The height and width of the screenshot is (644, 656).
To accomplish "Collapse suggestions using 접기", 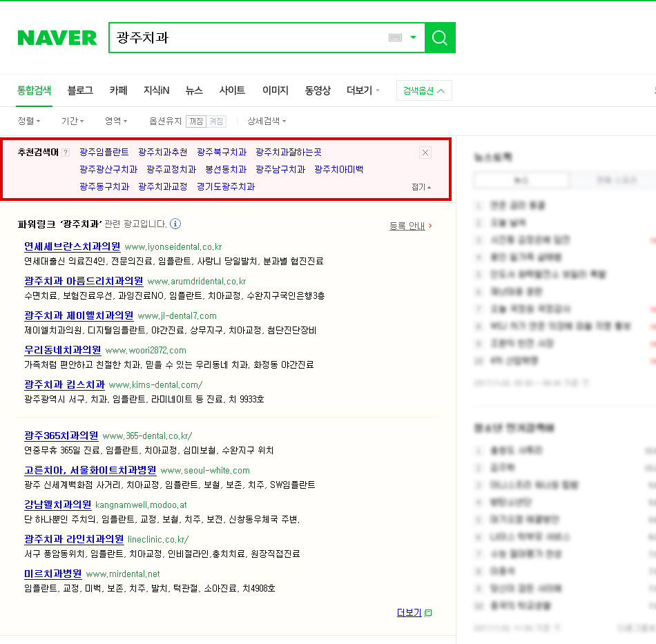I will [420, 188].
